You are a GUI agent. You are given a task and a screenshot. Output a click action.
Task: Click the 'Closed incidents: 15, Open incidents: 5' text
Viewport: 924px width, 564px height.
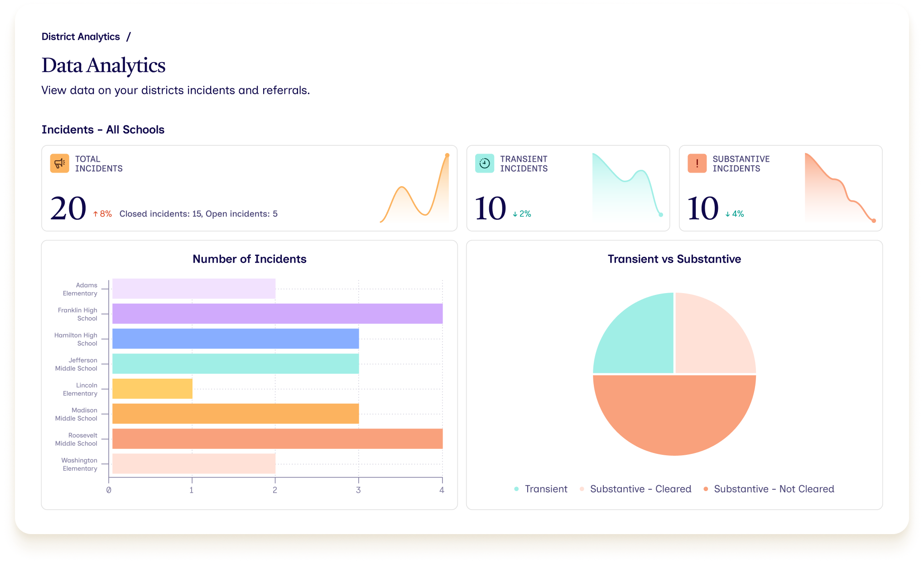[x=198, y=214]
